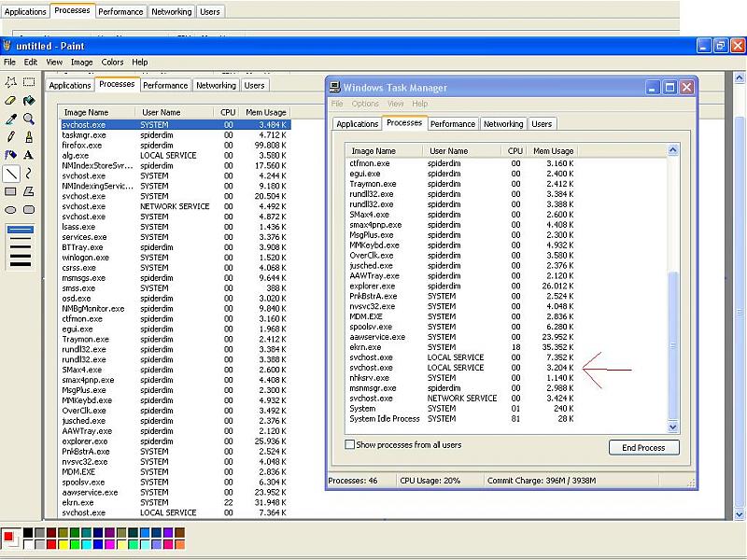747x560 pixels.
Task: Open Paint's Help menu
Action: pyautogui.click(x=139, y=62)
